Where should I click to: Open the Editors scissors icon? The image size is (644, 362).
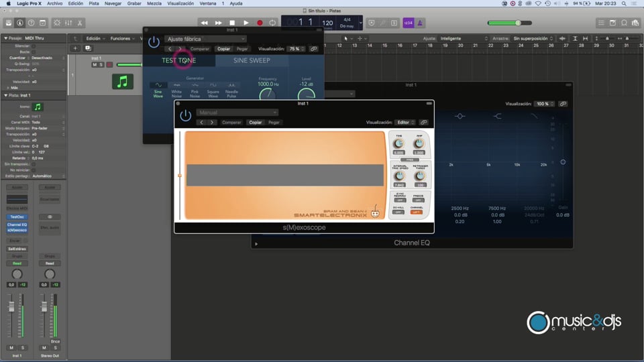(80, 23)
